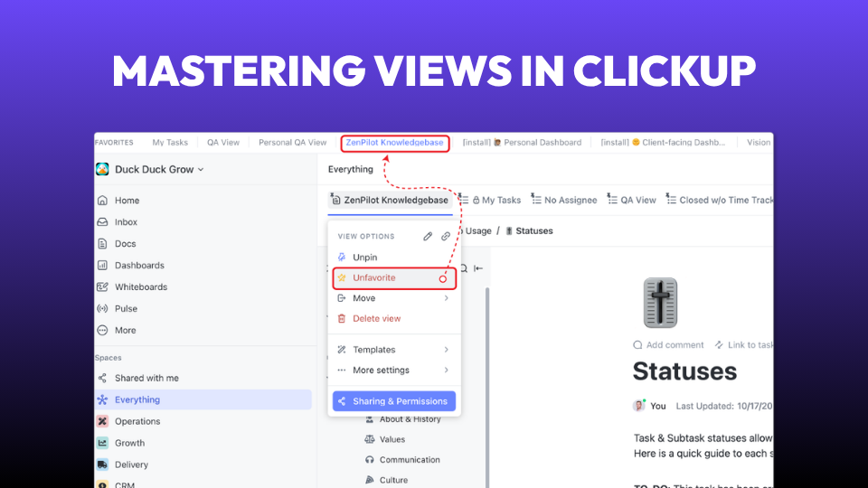
Task: Open the Growth space
Action: [x=129, y=443]
